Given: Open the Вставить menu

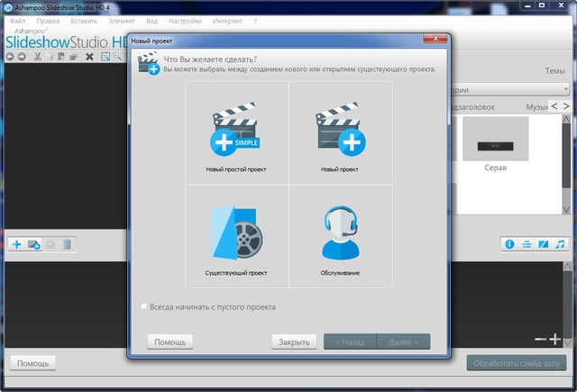Looking at the screenshot, I should [x=84, y=21].
